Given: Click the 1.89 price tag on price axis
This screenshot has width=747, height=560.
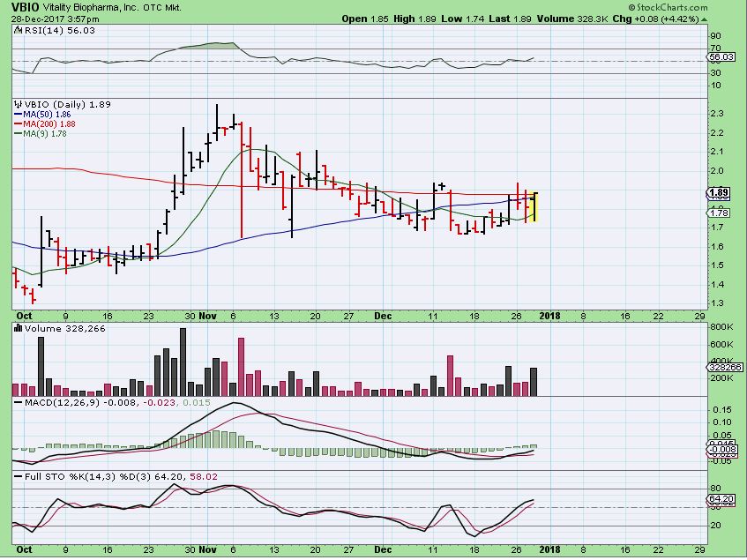Looking at the screenshot, I should coord(719,193).
